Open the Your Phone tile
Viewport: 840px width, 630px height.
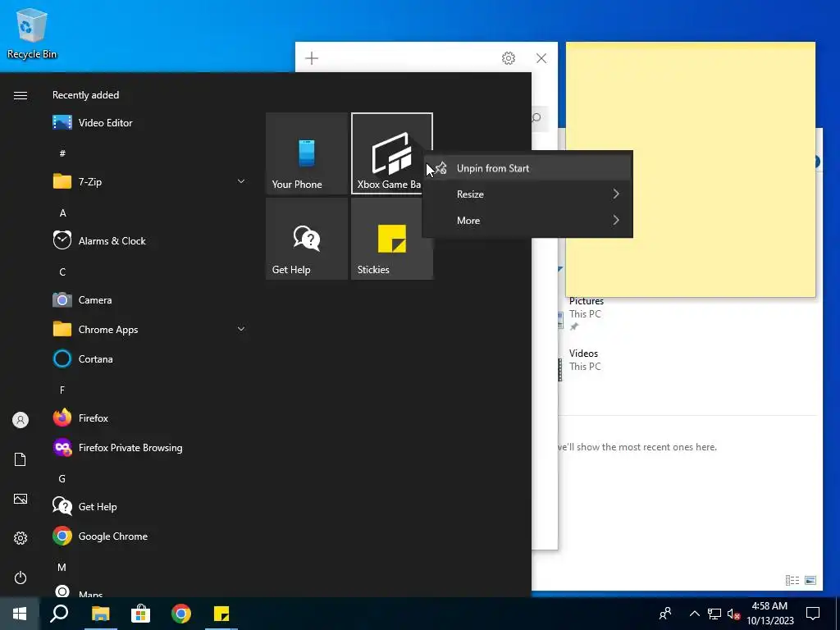point(307,153)
